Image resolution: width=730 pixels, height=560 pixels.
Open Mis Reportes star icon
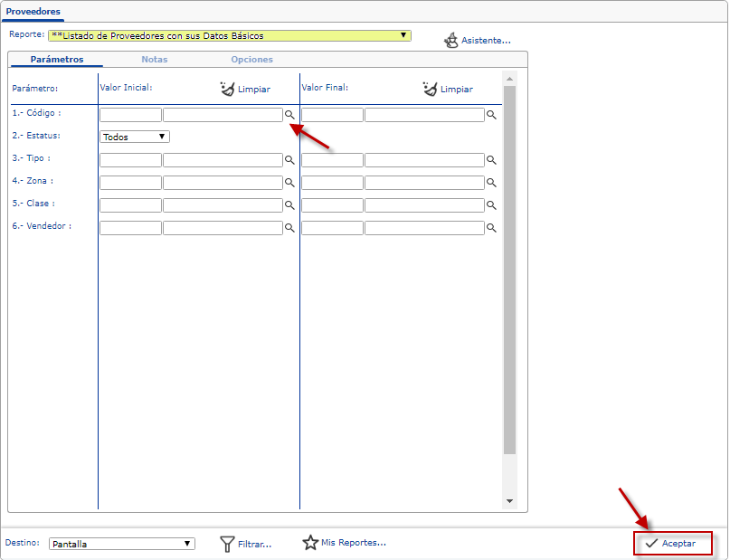coord(310,543)
